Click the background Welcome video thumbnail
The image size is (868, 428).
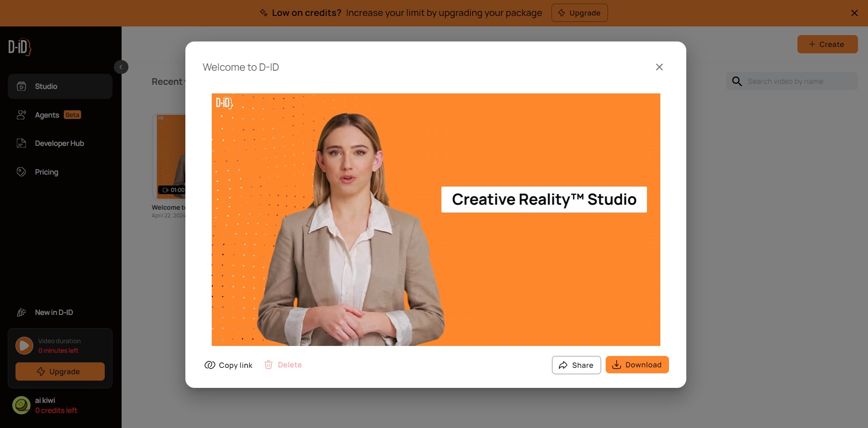coord(169,156)
